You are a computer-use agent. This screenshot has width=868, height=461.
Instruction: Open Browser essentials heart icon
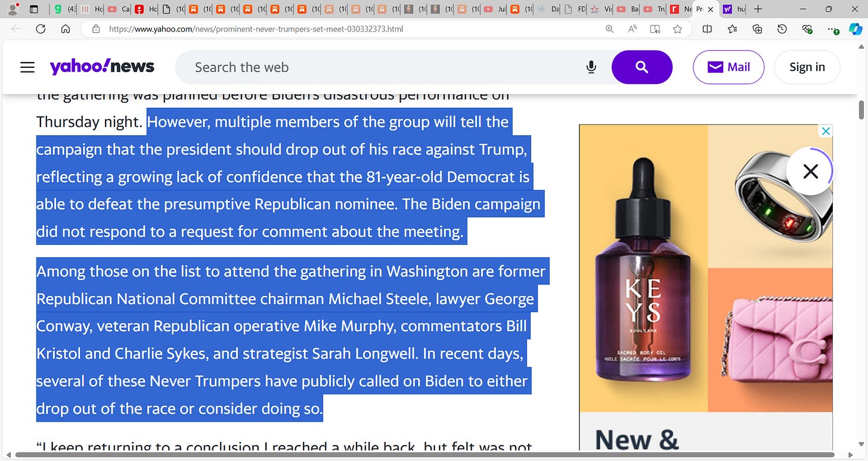click(807, 29)
